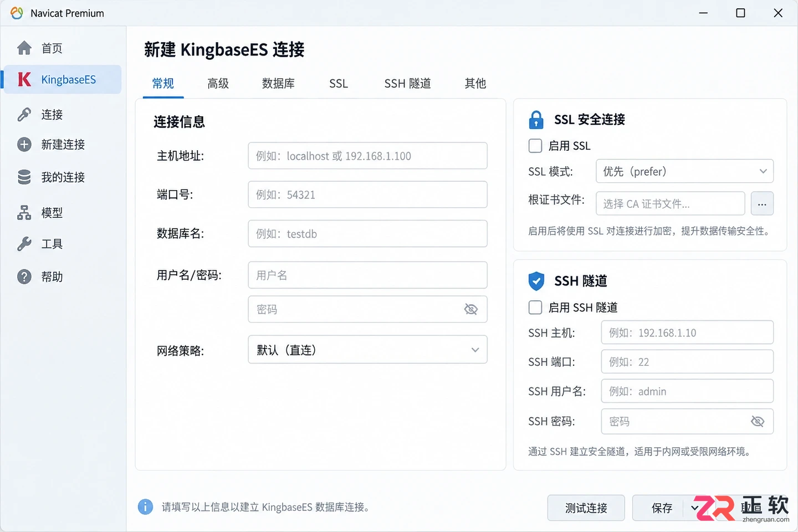The image size is (798, 532).
Task: Minimize the Navicat Premium window
Action: [703, 13]
